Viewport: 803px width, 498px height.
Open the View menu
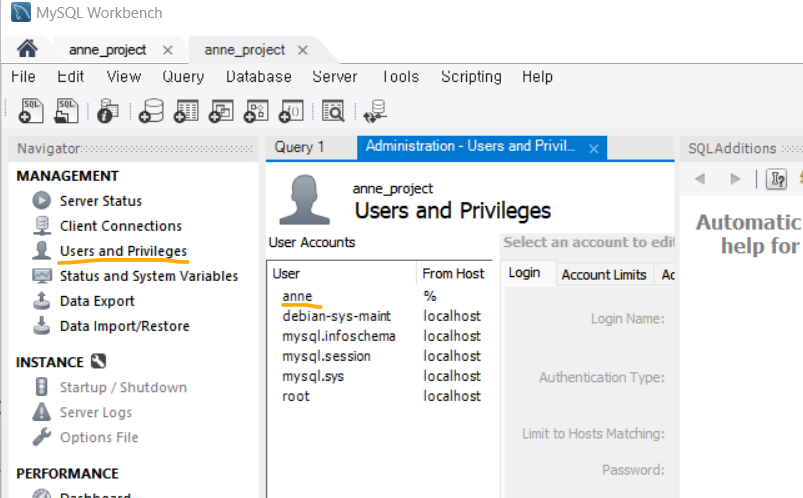[x=123, y=77]
